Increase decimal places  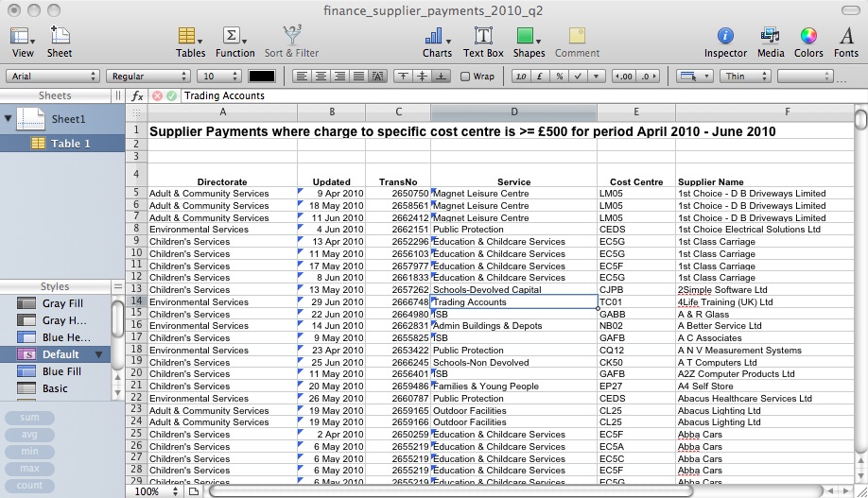pyautogui.click(x=649, y=77)
